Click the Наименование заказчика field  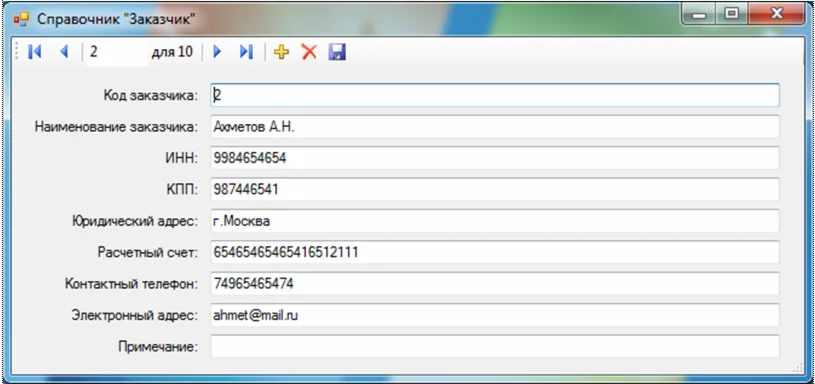495,127
